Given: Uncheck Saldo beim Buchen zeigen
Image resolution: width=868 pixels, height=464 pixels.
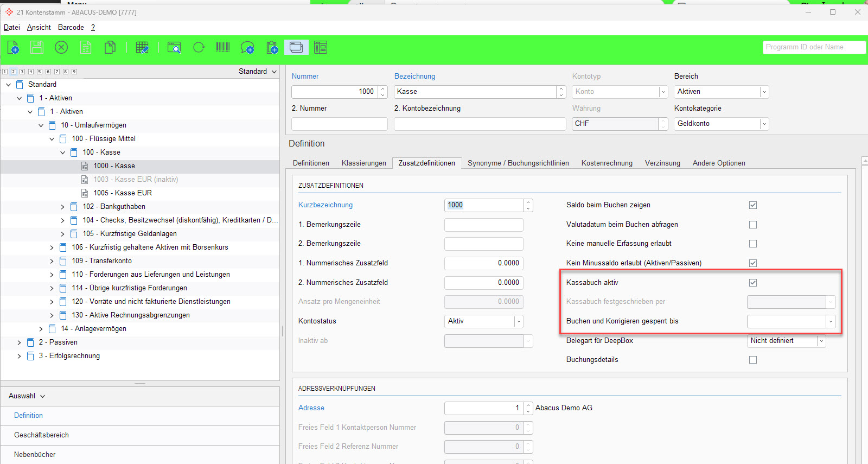Looking at the screenshot, I should (x=753, y=205).
